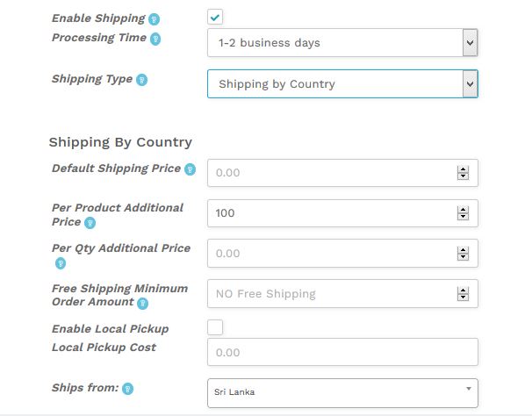
Task: Uncheck the Enable Shipping checkbox
Action: pos(215,17)
